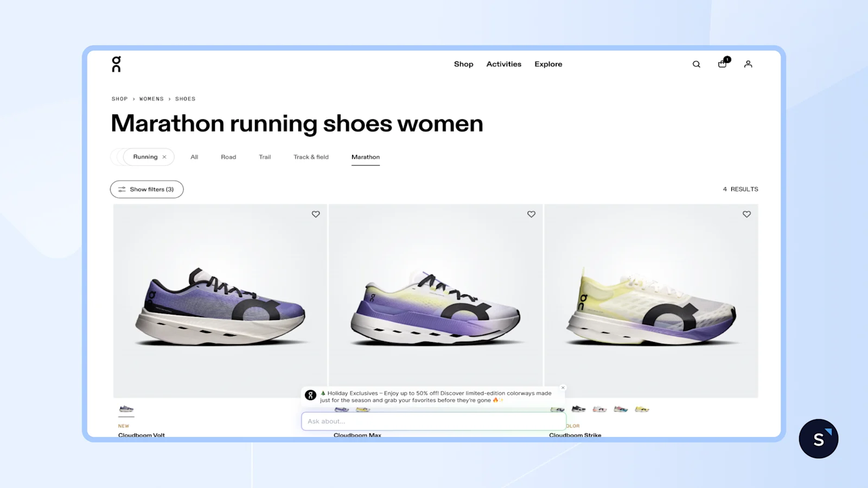
Task: Click the Ask about input field
Action: tap(433, 421)
